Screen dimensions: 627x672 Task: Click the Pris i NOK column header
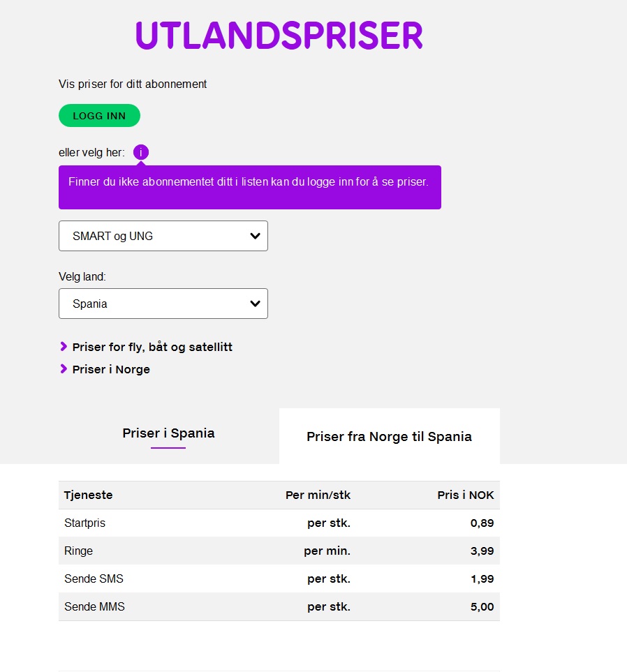pos(466,495)
